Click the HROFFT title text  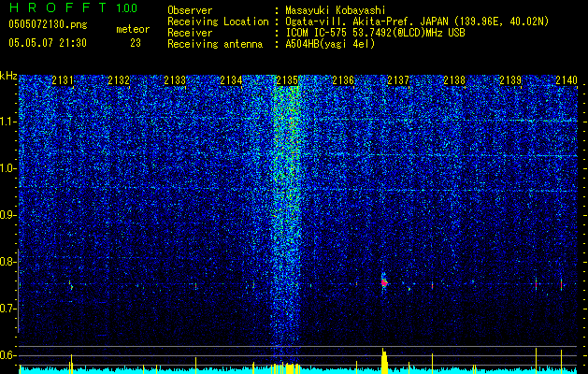point(58,7)
